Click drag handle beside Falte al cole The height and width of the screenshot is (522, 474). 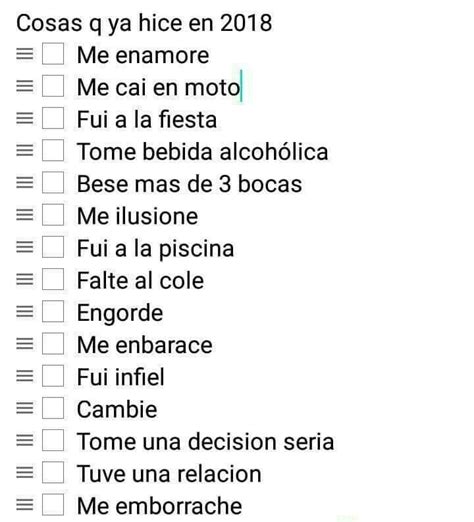(25, 279)
